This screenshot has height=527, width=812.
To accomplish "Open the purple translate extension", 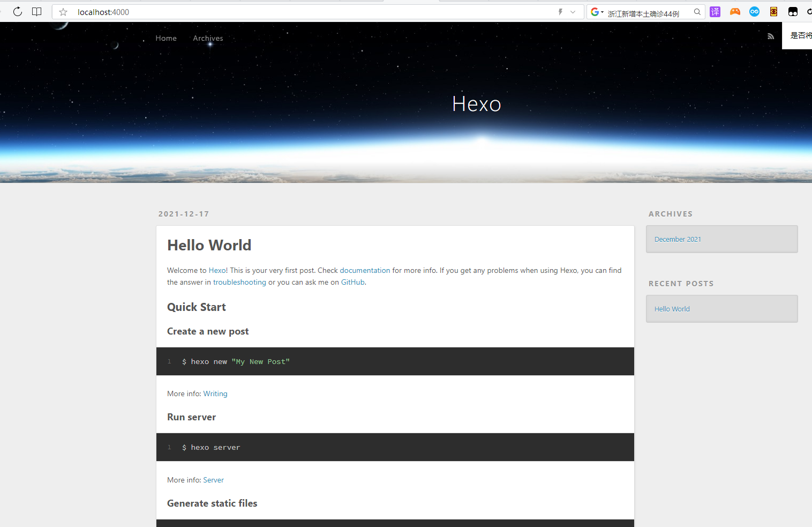I will tap(715, 12).
